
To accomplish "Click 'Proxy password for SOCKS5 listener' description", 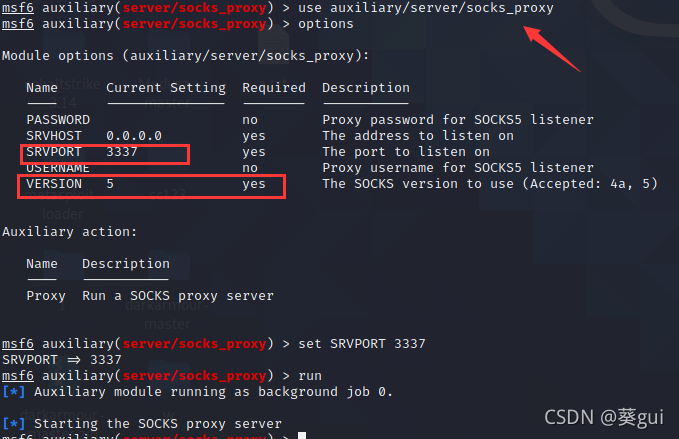I will [x=458, y=120].
